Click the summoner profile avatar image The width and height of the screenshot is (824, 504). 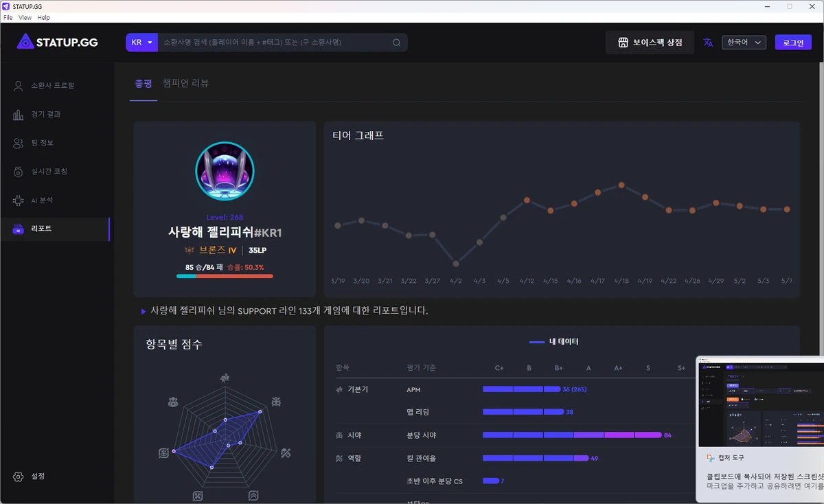(225, 172)
